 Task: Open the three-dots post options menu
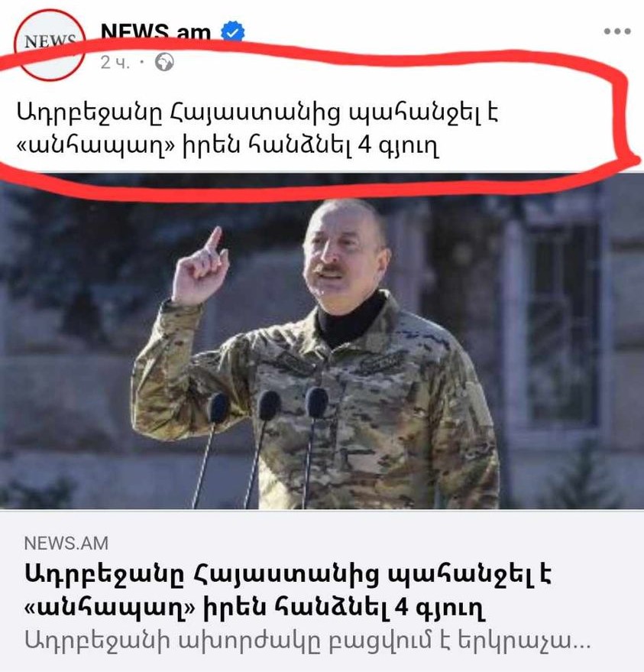pos(617,31)
